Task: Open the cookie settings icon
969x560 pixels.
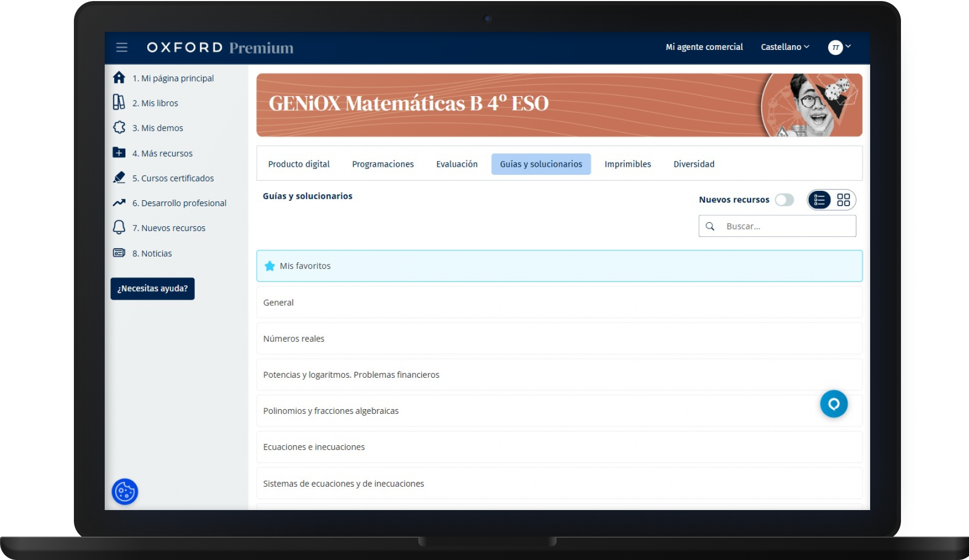Action: [x=125, y=491]
